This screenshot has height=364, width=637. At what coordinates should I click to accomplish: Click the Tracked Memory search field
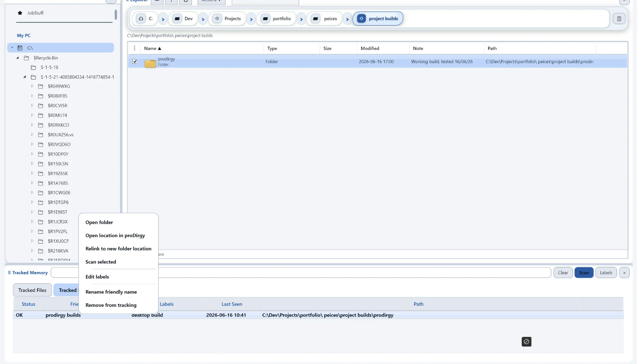[301, 273]
